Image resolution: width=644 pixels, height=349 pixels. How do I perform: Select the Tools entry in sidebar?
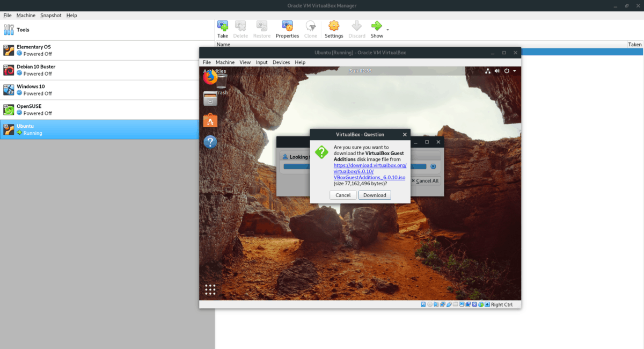click(x=107, y=30)
